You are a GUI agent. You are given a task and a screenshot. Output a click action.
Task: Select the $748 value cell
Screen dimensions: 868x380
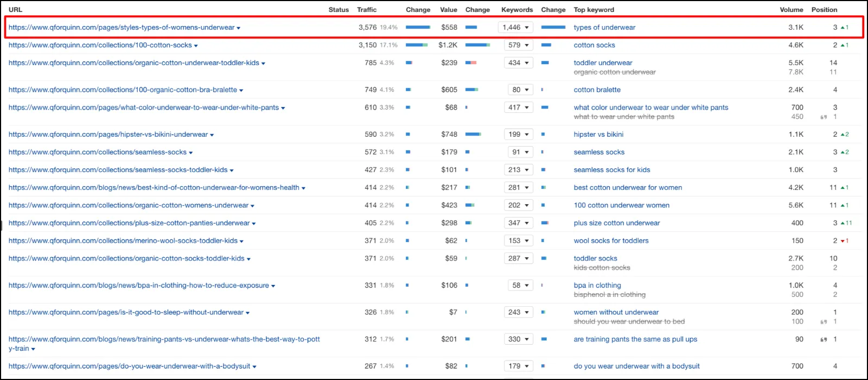[x=449, y=134]
